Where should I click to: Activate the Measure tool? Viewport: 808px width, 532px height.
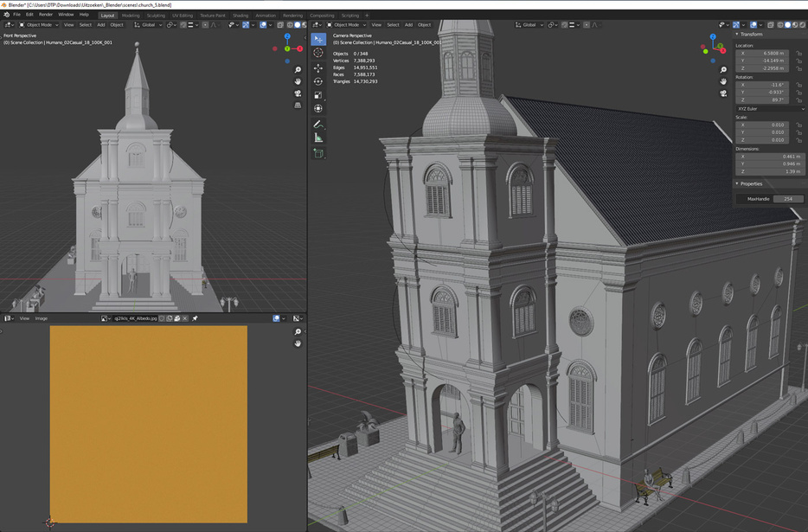[x=318, y=138]
